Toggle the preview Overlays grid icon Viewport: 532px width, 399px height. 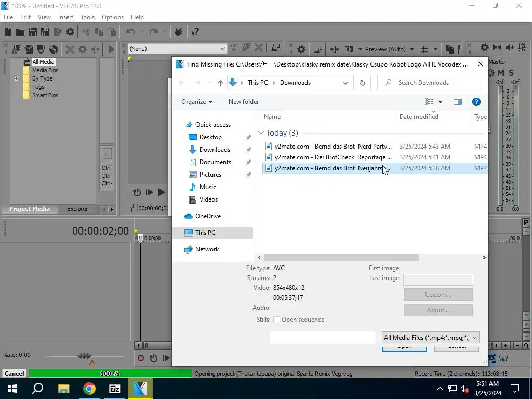(x=424, y=49)
